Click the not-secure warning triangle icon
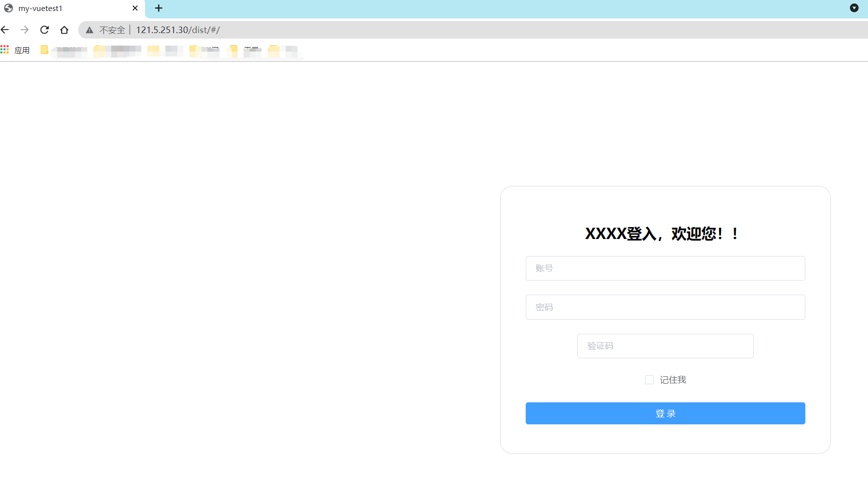Viewport: 868px width, 483px height. pos(90,30)
